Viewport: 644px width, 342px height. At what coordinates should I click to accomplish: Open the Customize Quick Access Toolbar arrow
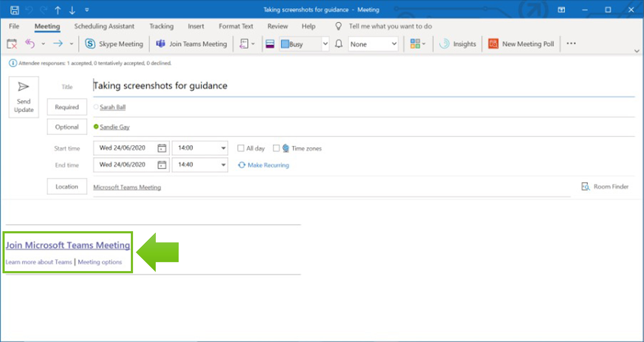[x=87, y=10]
